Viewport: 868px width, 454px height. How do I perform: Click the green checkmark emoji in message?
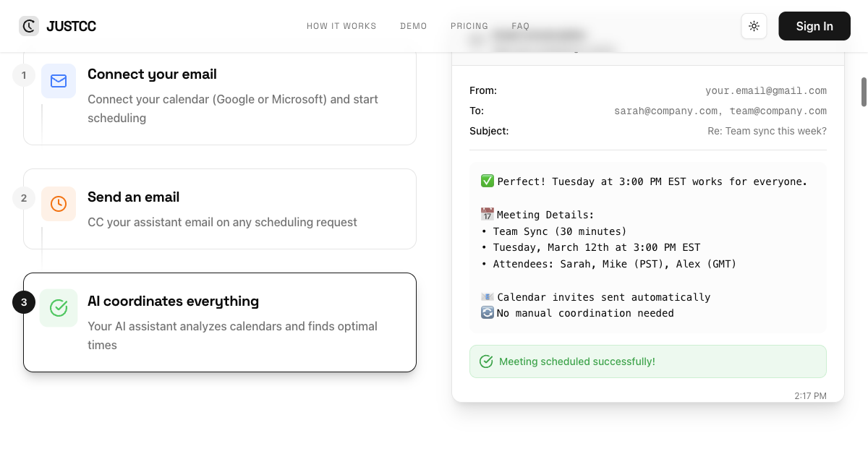(488, 181)
